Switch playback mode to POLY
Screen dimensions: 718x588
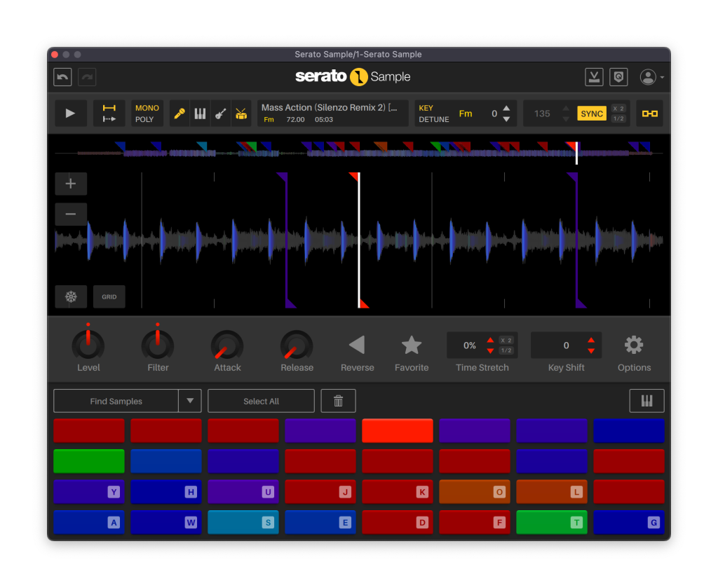pyautogui.click(x=144, y=120)
